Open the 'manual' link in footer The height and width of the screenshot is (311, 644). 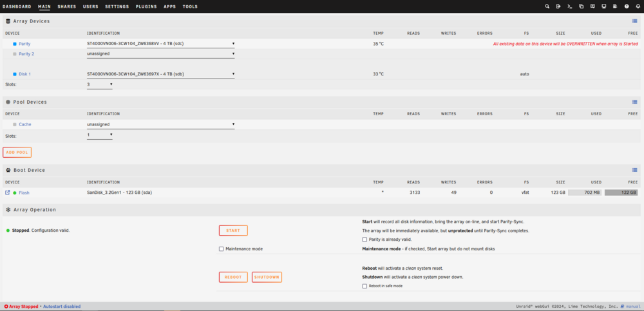633,306
